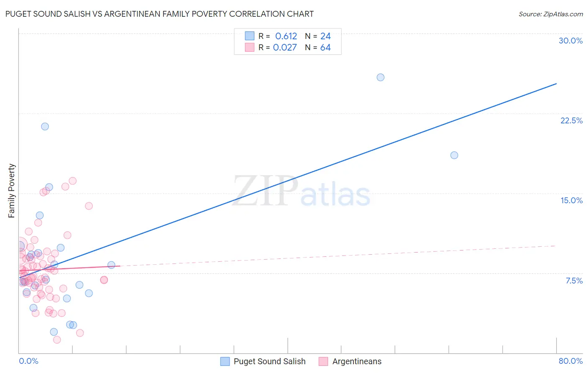Screen dimensions: 588x373
Task: Click the 80.0% x-axis label
Action: tap(570, 361)
